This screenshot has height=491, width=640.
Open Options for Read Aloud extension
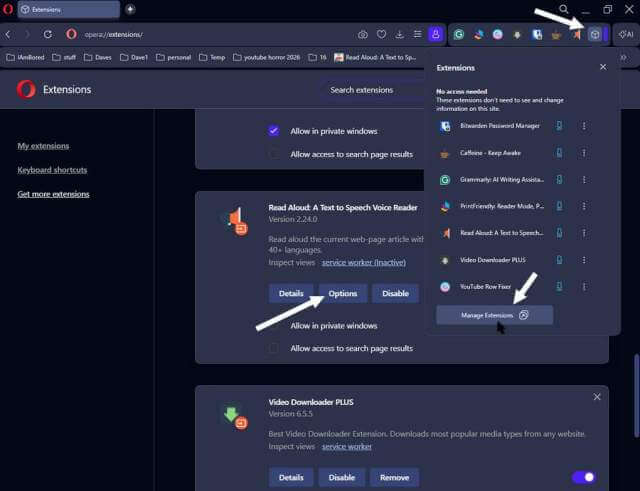coord(343,293)
